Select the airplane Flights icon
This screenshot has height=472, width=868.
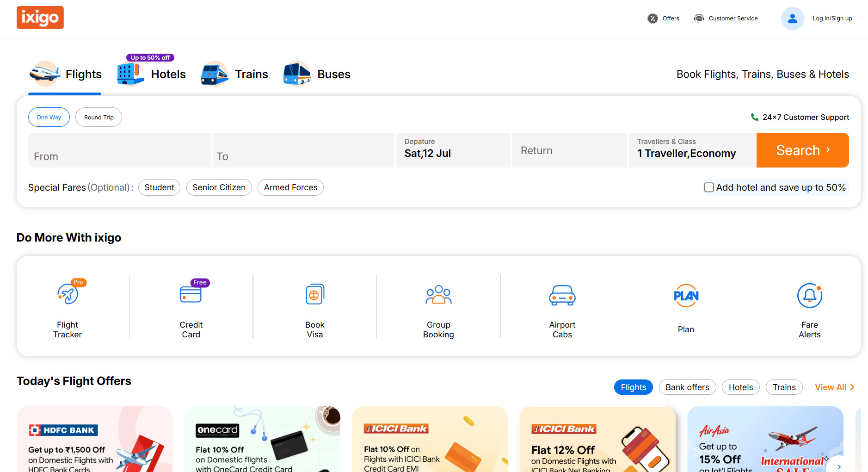44,74
